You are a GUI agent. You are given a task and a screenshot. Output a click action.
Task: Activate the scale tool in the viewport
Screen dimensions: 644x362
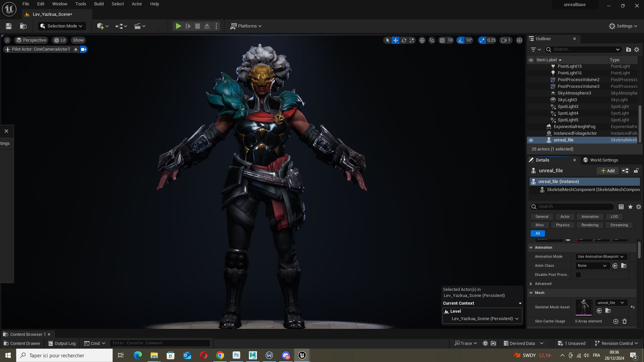point(412,40)
